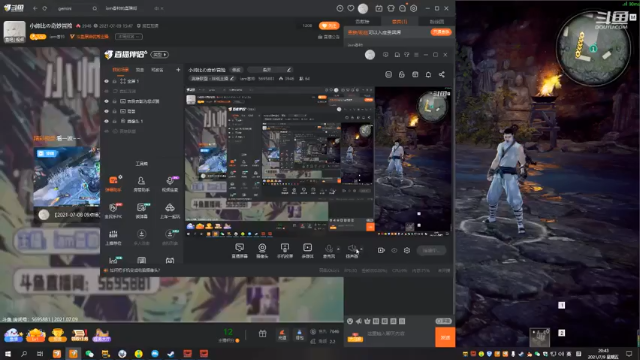Image resolution: width=640 pixels, height=360 pixels.
Task: Open the user avatar in Douyu header
Action: coord(363,8)
